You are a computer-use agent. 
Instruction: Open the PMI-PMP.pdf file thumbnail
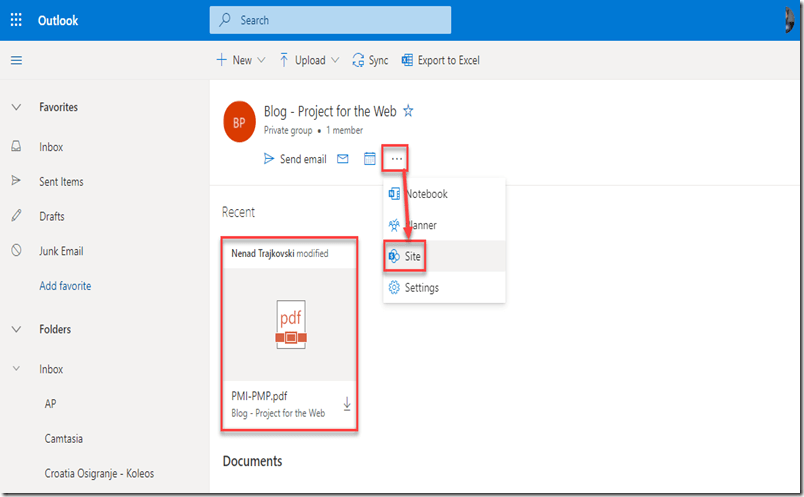[290, 325]
